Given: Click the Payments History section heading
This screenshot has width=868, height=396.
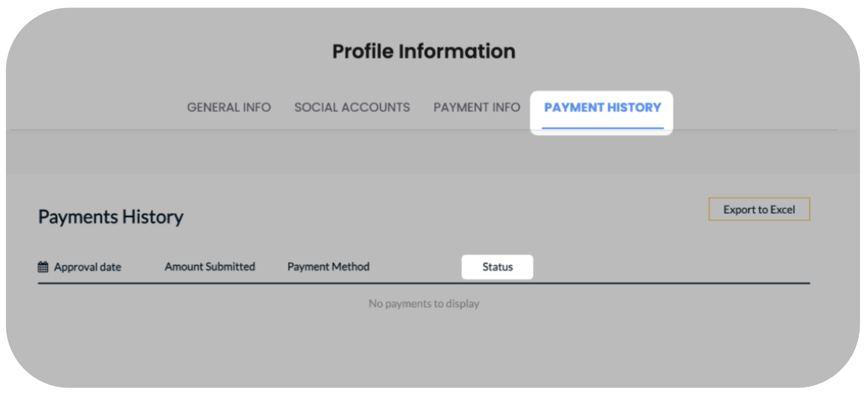Looking at the screenshot, I should 111,217.
